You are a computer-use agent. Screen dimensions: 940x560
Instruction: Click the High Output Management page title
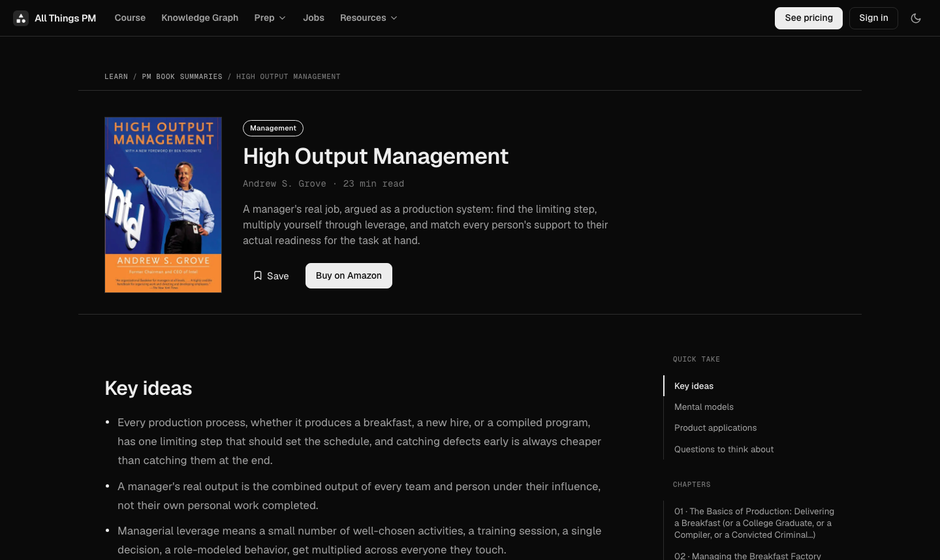(375, 156)
